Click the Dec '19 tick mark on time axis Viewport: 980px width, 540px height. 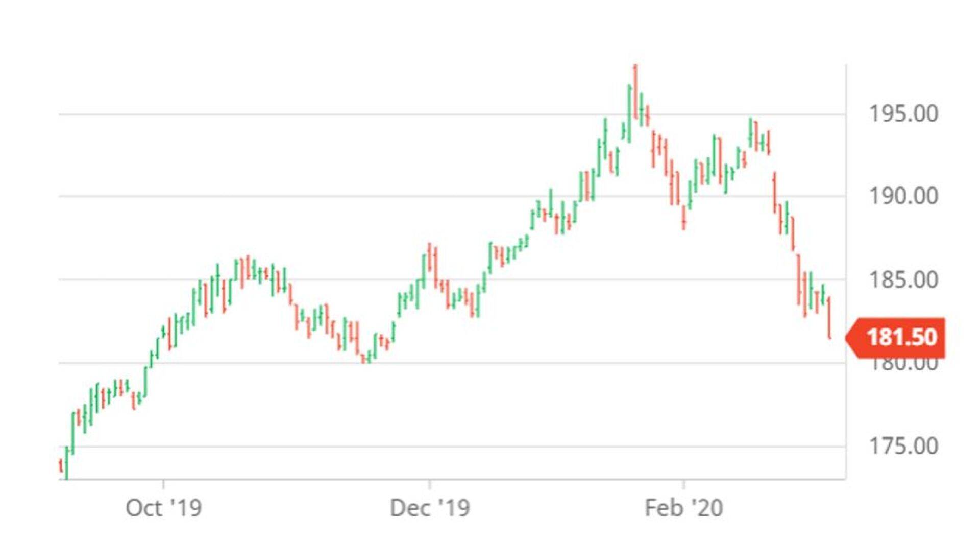pyautogui.click(x=429, y=483)
